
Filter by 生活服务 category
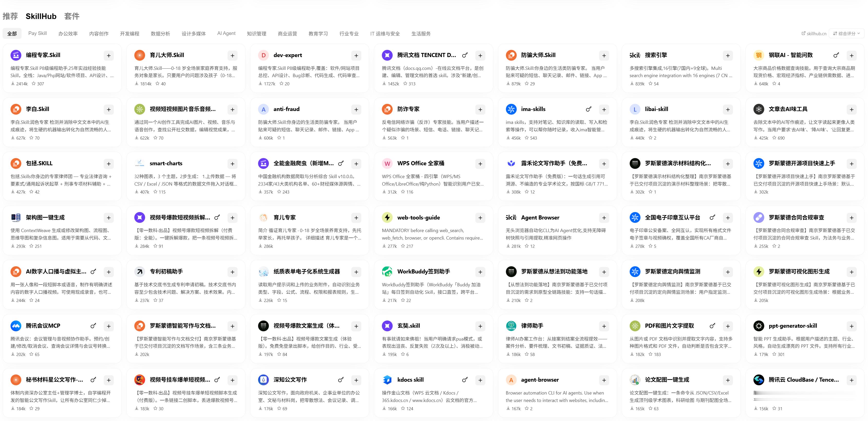421,33
